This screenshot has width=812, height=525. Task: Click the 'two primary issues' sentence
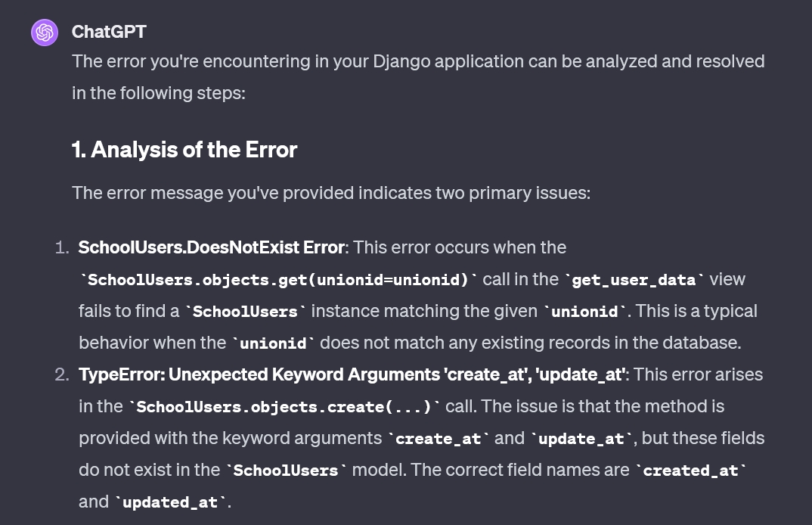331,193
